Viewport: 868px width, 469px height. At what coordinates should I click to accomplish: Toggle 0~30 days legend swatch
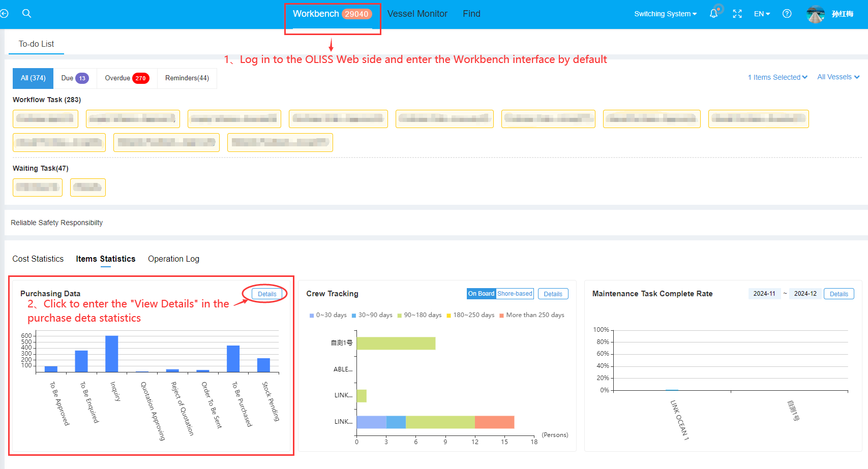312,316
